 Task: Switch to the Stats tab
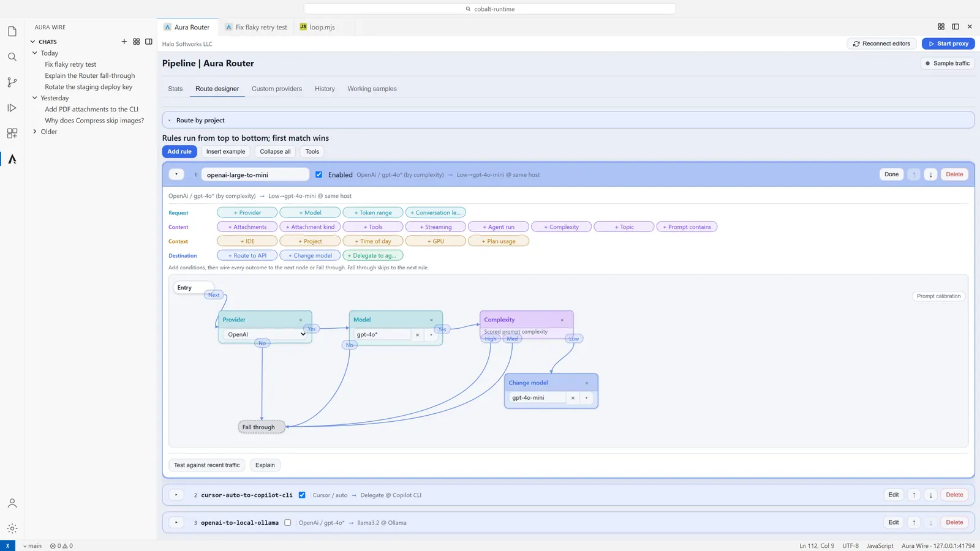click(175, 89)
